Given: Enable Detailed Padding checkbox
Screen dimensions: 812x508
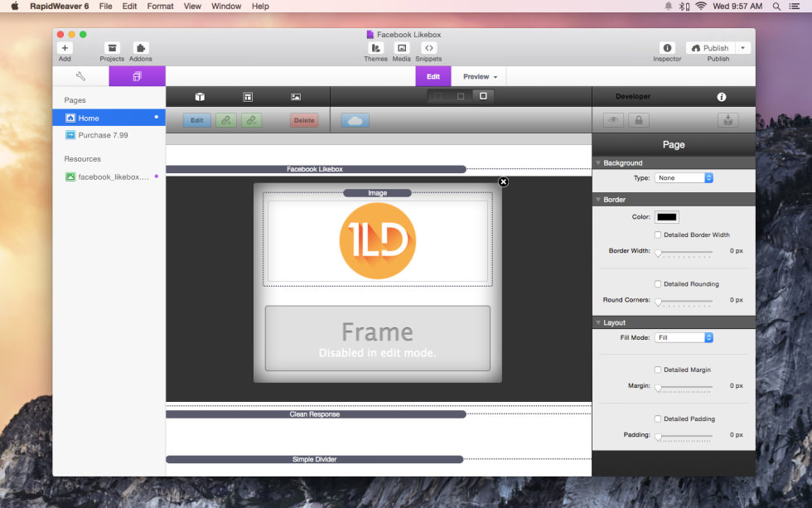Looking at the screenshot, I should click(x=658, y=418).
